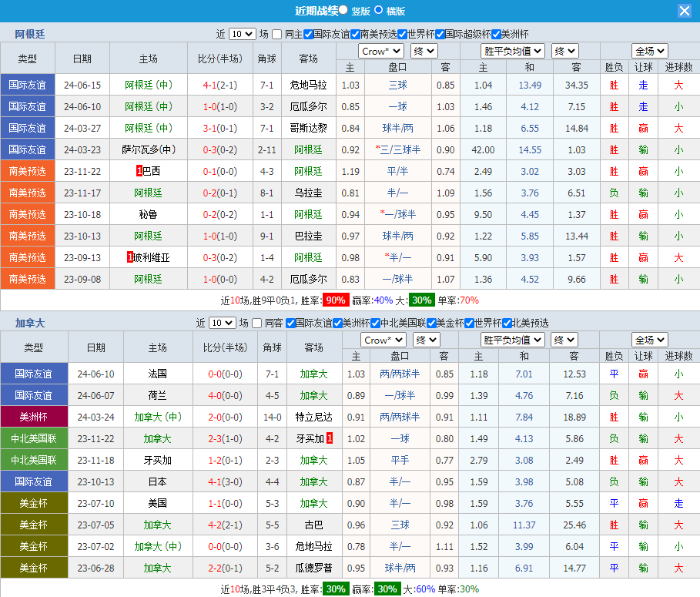Uncheck the 南美预选 filter checkbox
The image size is (700, 597).
(x=355, y=34)
